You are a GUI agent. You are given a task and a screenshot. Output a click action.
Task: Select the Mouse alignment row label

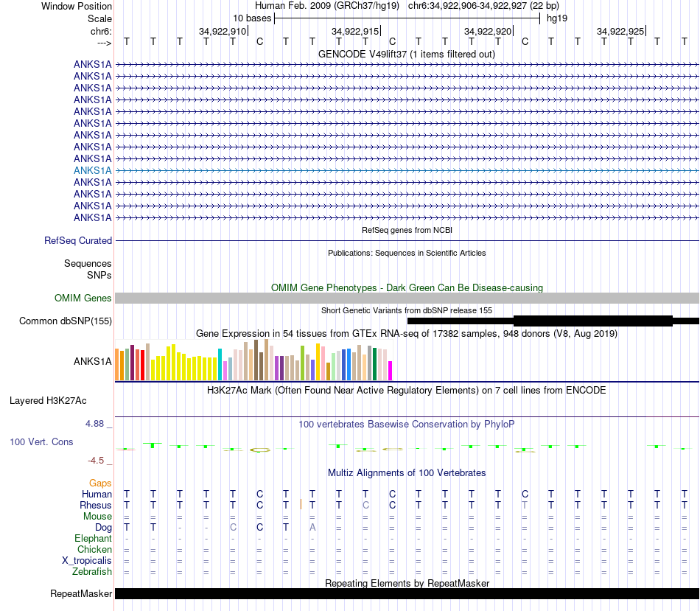pos(97,517)
